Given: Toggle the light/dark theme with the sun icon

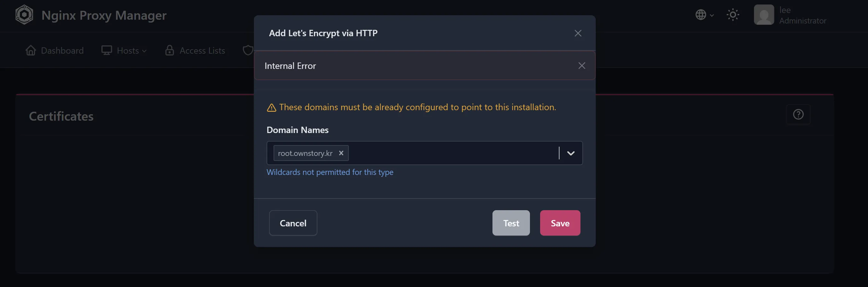Looking at the screenshot, I should pyautogui.click(x=733, y=15).
